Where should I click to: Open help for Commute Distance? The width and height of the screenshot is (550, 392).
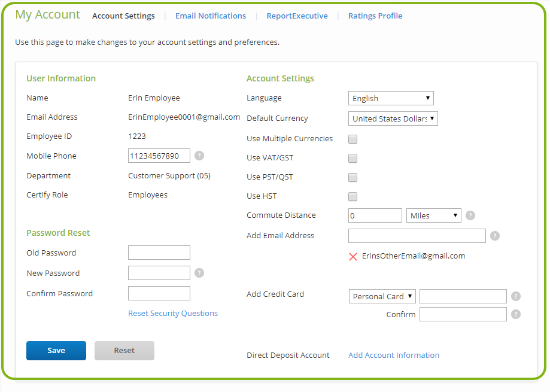(x=470, y=215)
